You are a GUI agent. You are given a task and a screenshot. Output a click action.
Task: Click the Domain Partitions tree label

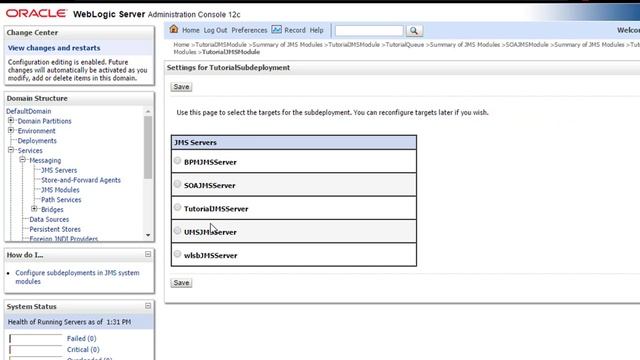(44, 121)
